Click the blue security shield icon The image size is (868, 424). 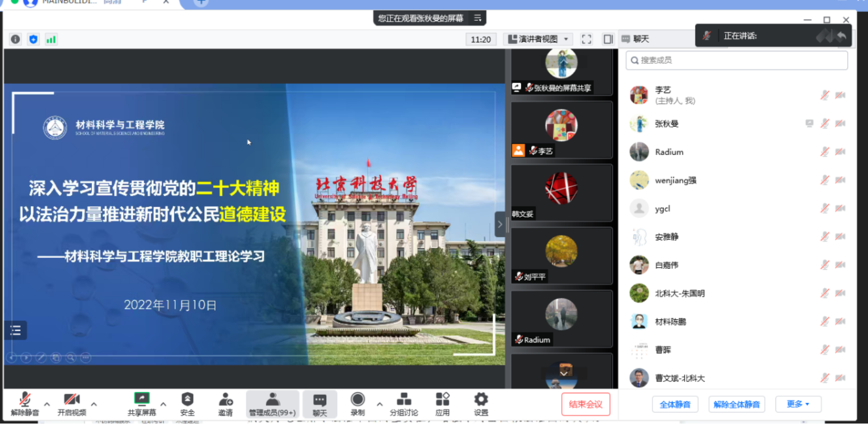pyautogui.click(x=33, y=39)
